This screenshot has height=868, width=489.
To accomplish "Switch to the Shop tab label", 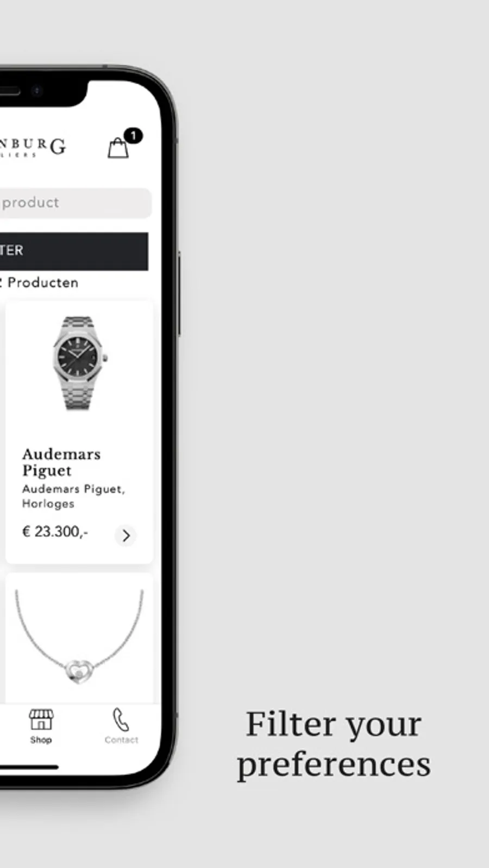I will (x=41, y=740).
